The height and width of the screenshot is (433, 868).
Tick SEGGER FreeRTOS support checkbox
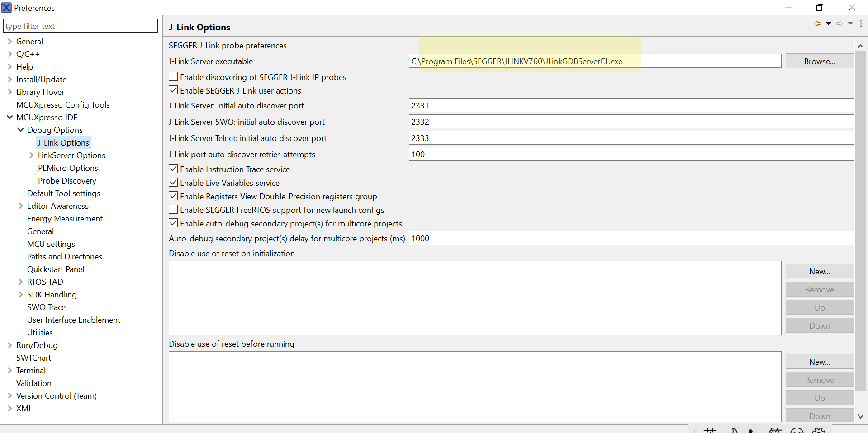173,210
